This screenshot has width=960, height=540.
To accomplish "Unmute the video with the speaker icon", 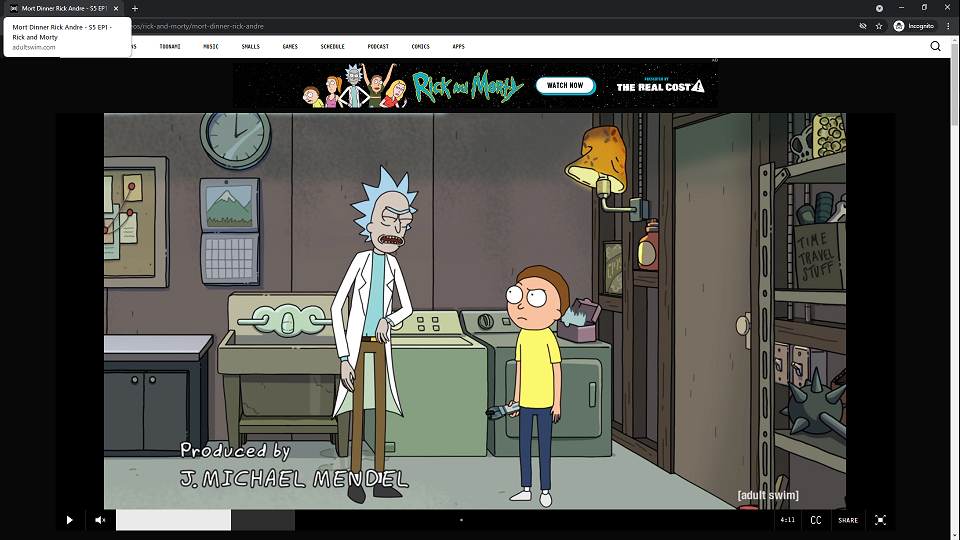I will point(100,520).
